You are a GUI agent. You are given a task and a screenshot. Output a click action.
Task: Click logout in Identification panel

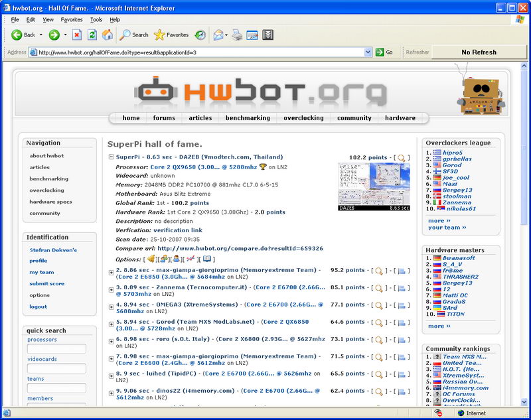coord(38,307)
